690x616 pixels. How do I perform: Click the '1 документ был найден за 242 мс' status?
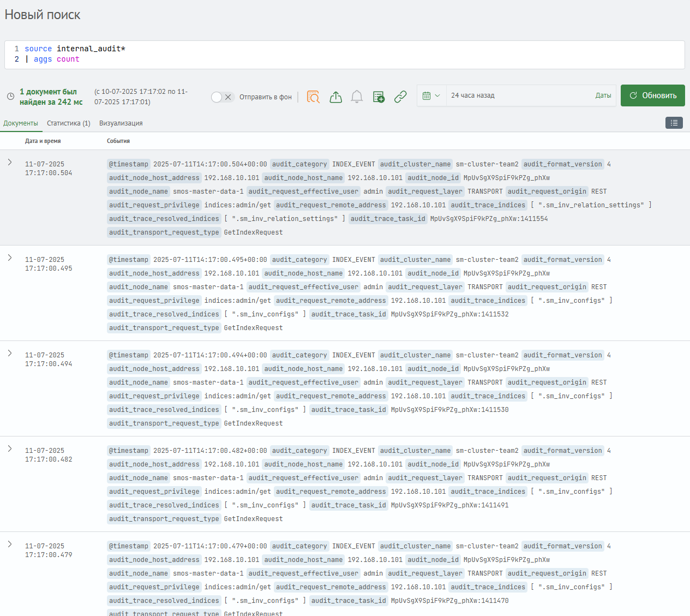(51, 97)
